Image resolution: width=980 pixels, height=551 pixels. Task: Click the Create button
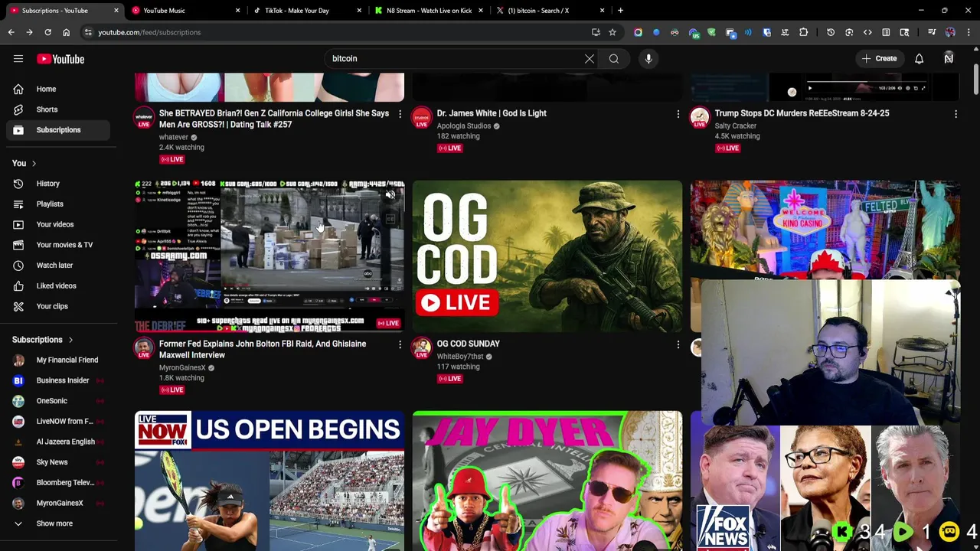click(x=879, y=59)
